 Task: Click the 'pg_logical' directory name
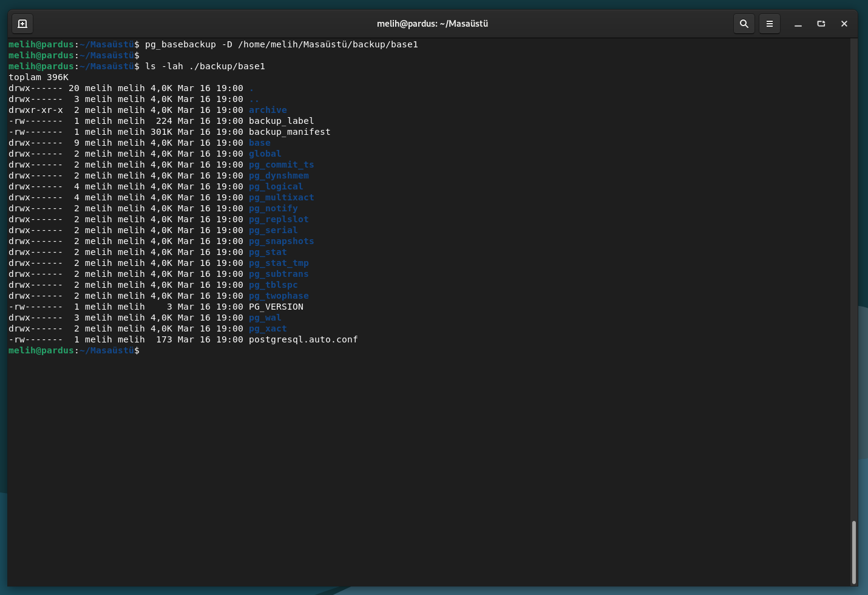pos(276,186)
